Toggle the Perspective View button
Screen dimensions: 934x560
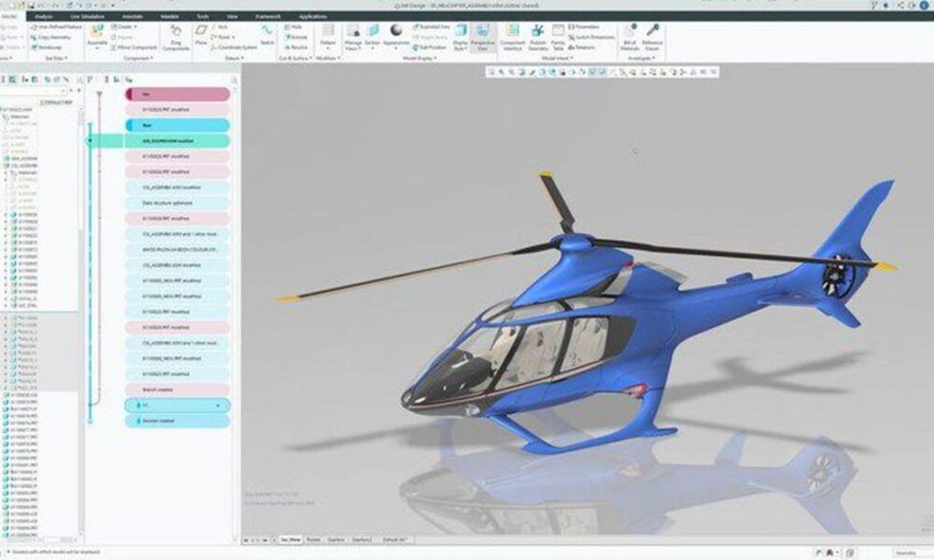(x=483, y=37)
